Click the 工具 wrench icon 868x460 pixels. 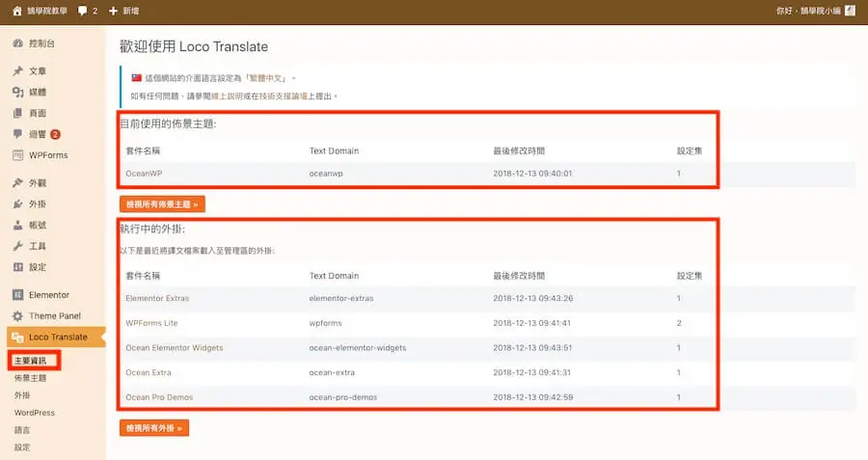coord(18,246)
